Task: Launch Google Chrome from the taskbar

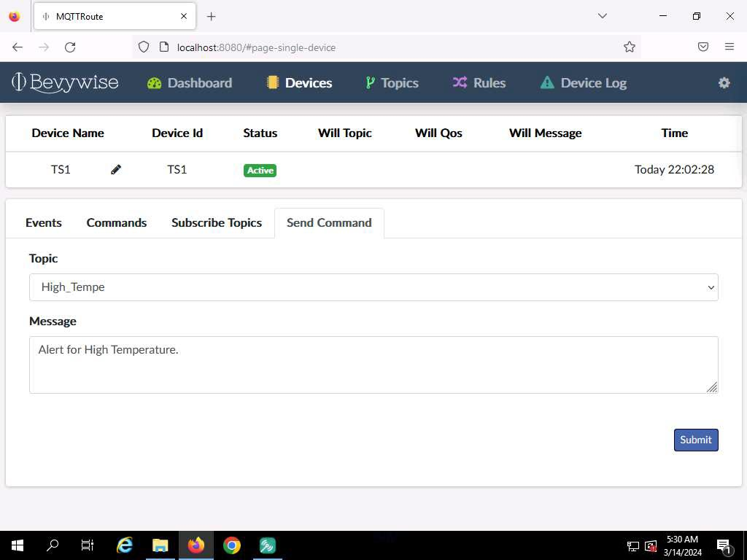Action: tap(232, 545)
